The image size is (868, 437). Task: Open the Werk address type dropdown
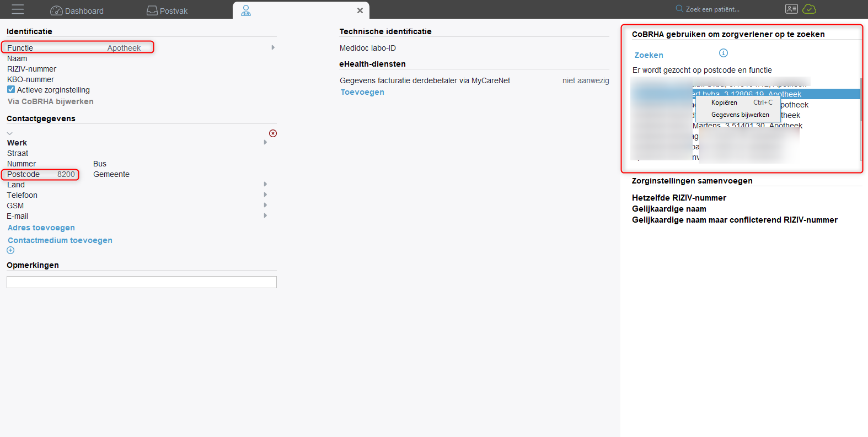[x=265, y=142]
